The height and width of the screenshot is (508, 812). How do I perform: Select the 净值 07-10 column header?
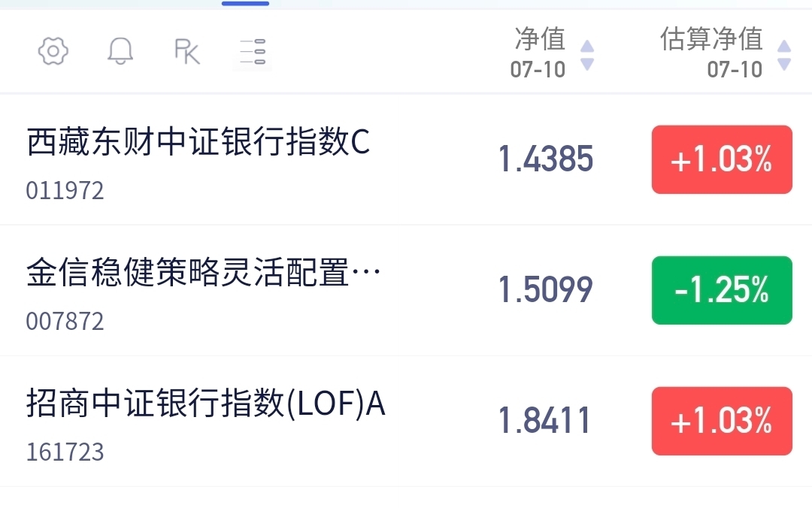[x=538, y=53]
